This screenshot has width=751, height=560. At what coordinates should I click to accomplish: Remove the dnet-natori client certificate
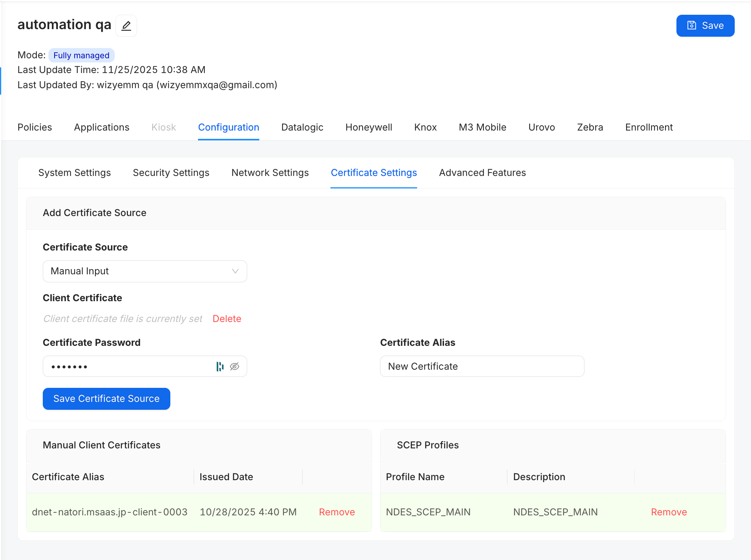point(337,512)
